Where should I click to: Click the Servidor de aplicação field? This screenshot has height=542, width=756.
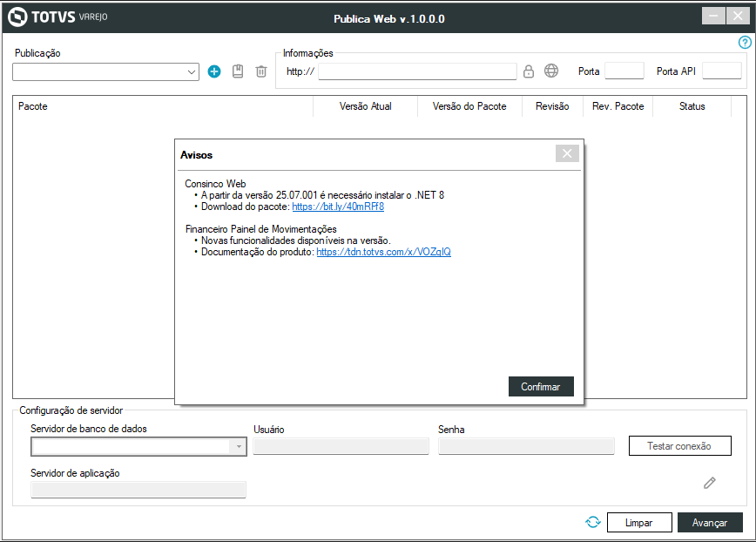(x=138, y=490)
